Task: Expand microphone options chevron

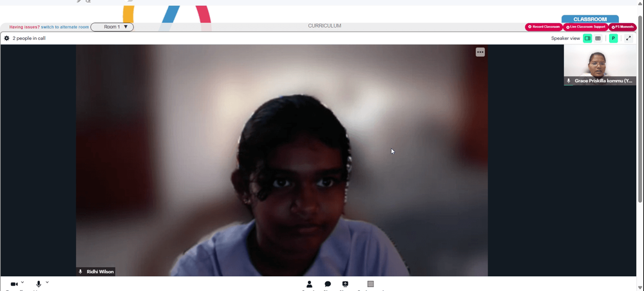Action: (x=47, y=283)
